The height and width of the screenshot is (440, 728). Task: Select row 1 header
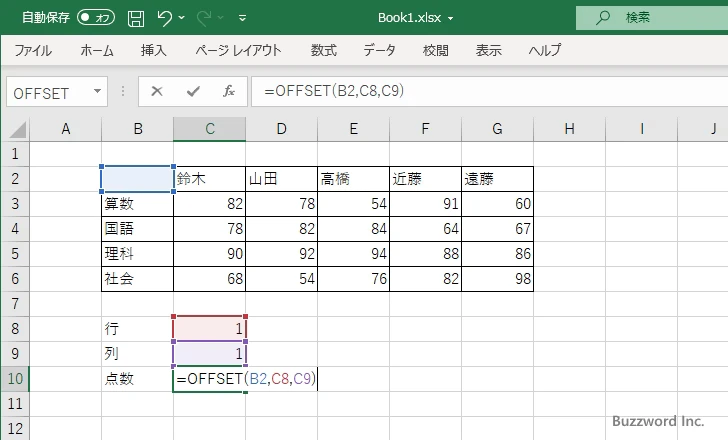click(x=15, y=154)
